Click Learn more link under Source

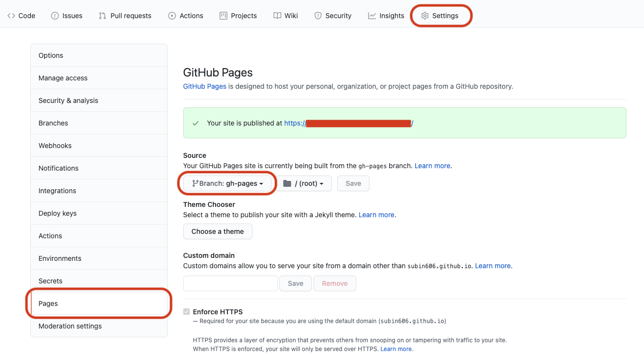click(432, 166)
